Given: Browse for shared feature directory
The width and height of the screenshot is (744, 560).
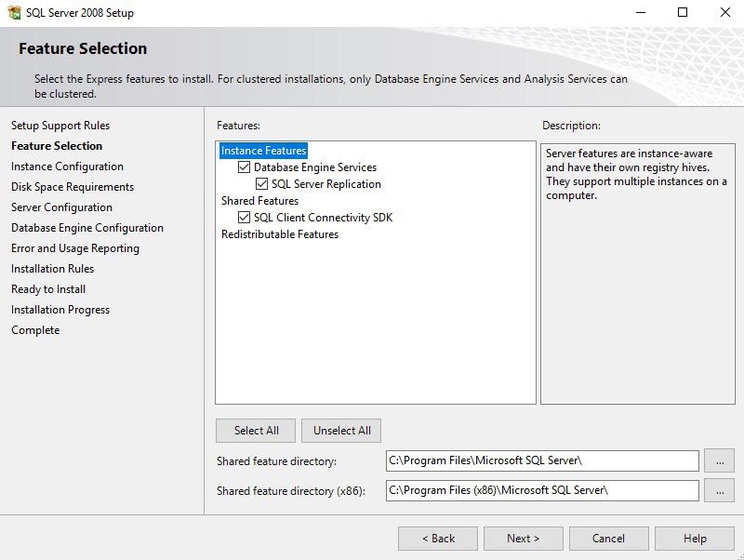Looking at the screenshot, I should pos(719,460).
